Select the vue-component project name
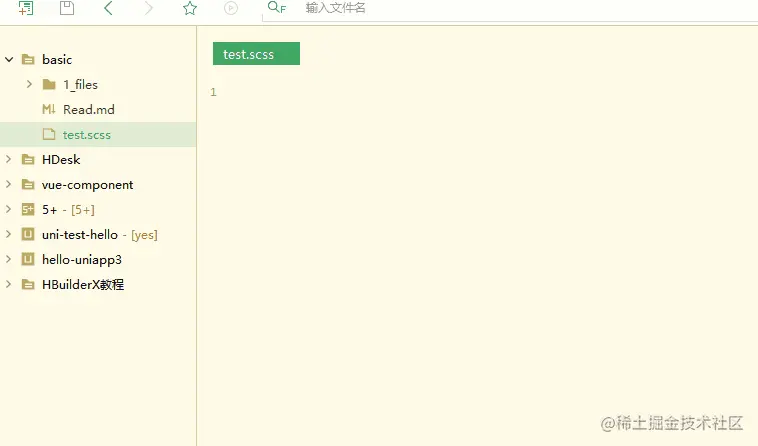Viewport: 758px width, 446px height. pos(87,185)
